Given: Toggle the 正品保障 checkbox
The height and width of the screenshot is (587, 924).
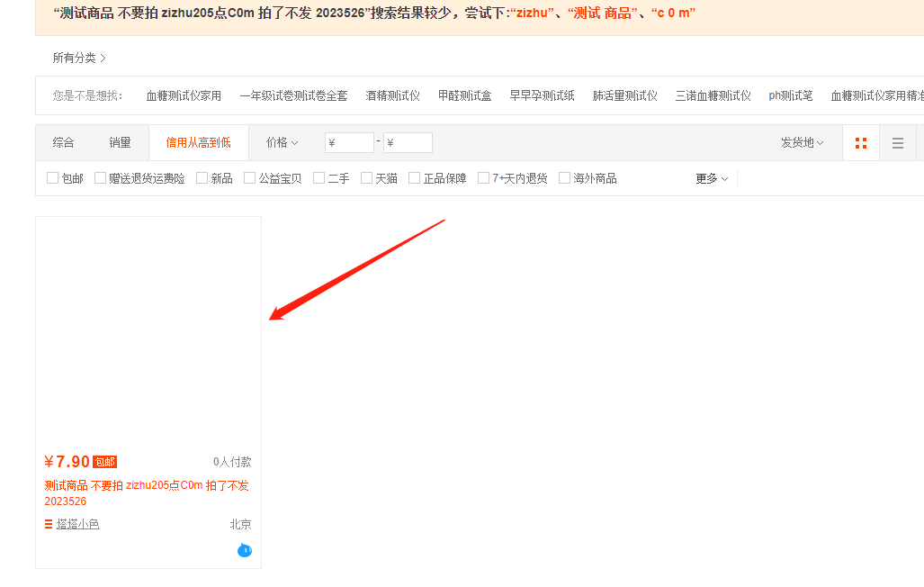Looking at the screenshot, I should pyautogui.click(x=415, y=178).
